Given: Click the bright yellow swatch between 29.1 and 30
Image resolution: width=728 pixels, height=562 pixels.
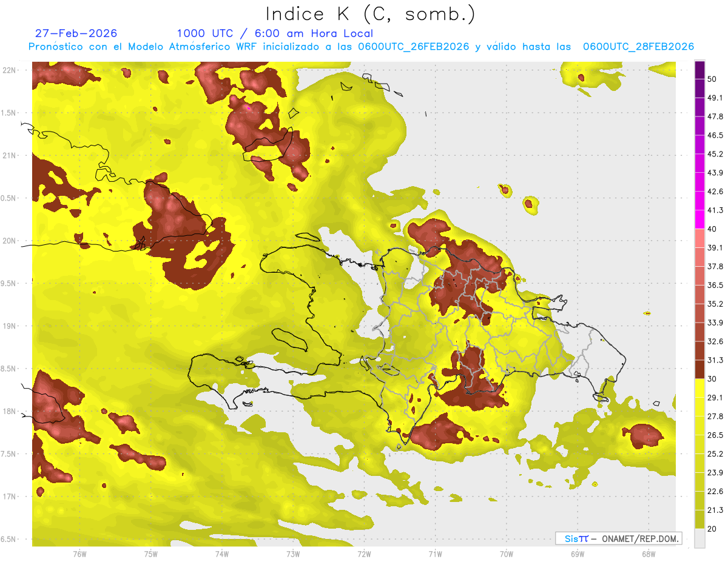Looking at the screenshot, I should click(699, 388).
